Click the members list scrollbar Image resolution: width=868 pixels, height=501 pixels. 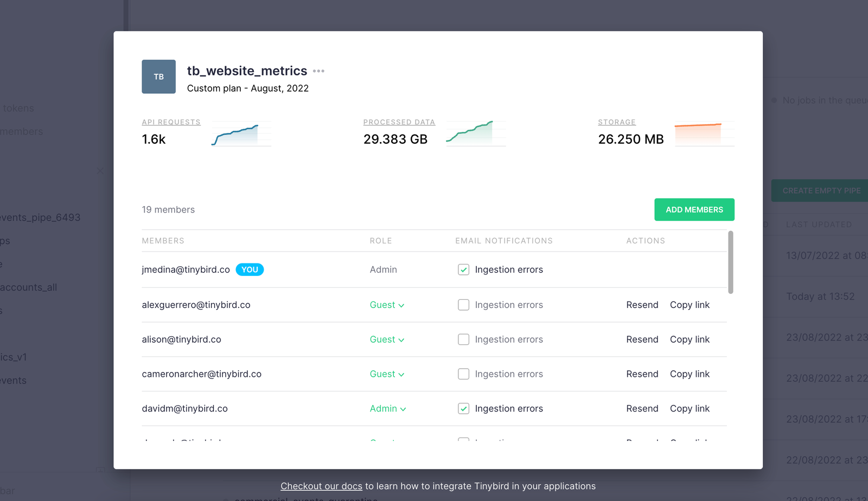pyautogui.click(x=730, y=262)
